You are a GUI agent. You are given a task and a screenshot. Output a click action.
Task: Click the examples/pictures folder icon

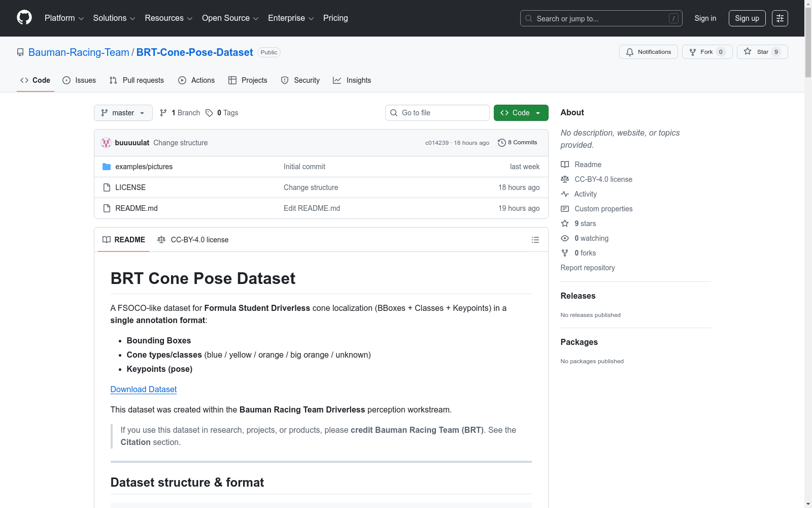(x=107, y=167)
